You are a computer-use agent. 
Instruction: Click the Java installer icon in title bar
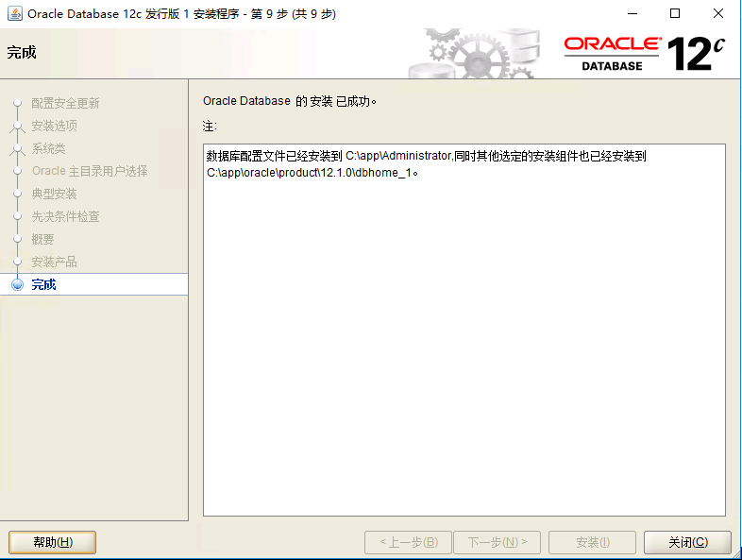(15, 14)
